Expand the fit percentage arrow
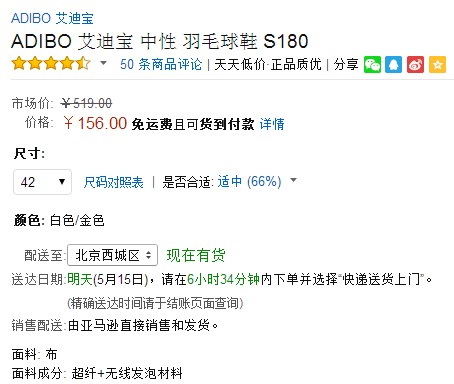This screenshot has height=384, width=454. click(x=293, y=180)
